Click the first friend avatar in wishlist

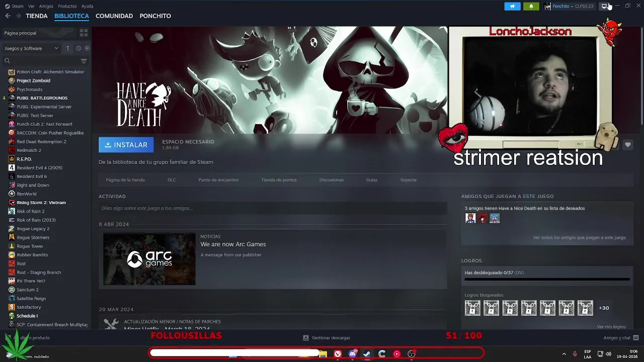470,218
